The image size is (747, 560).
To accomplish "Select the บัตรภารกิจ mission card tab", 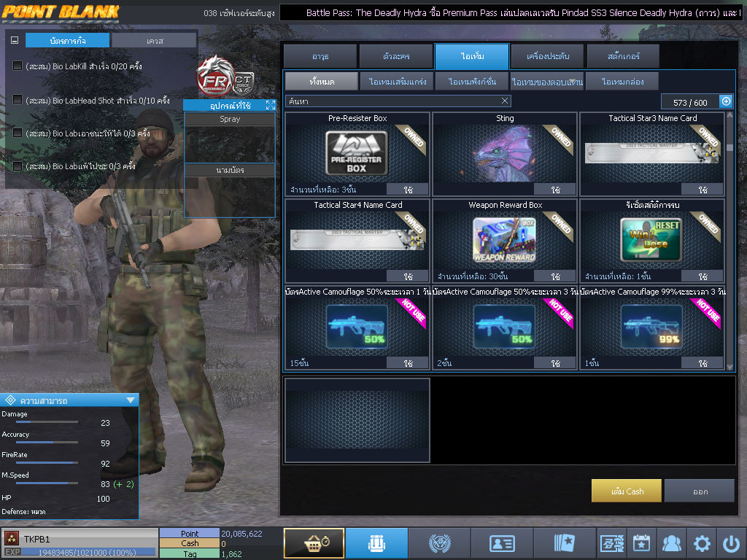I will click(67, 41).
